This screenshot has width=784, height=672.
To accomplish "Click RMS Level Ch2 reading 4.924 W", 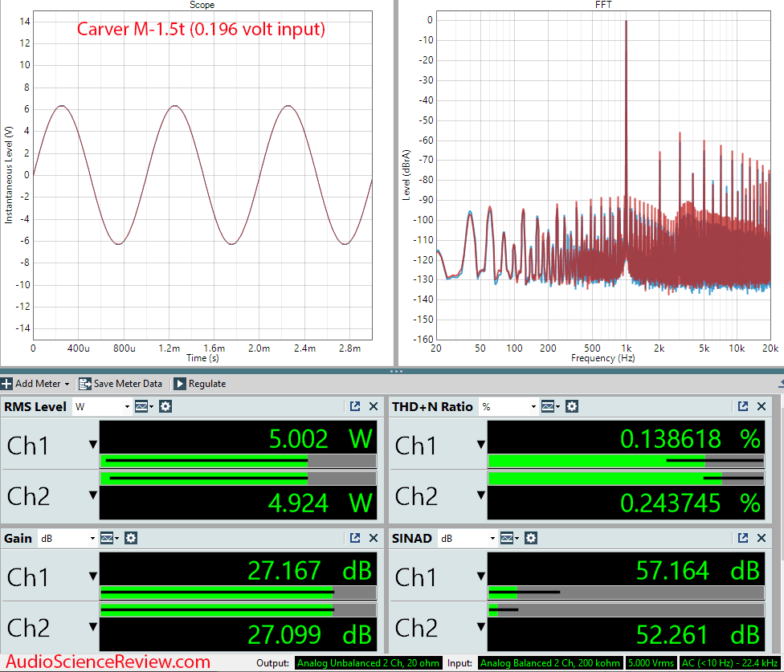I will 321,503.
